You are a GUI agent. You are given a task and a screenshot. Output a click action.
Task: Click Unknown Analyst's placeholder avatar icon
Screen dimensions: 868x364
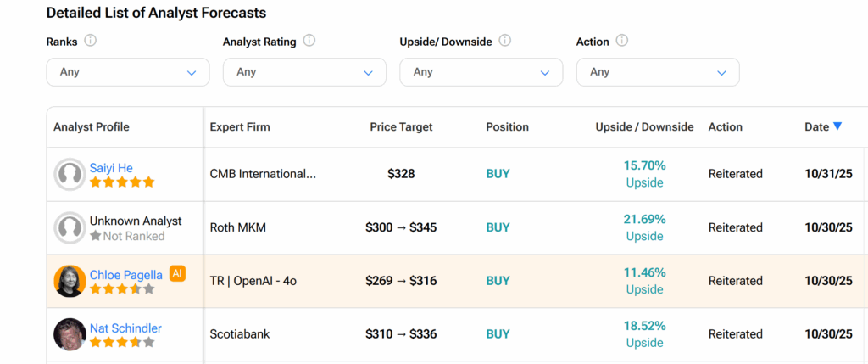tap(70, 227)
